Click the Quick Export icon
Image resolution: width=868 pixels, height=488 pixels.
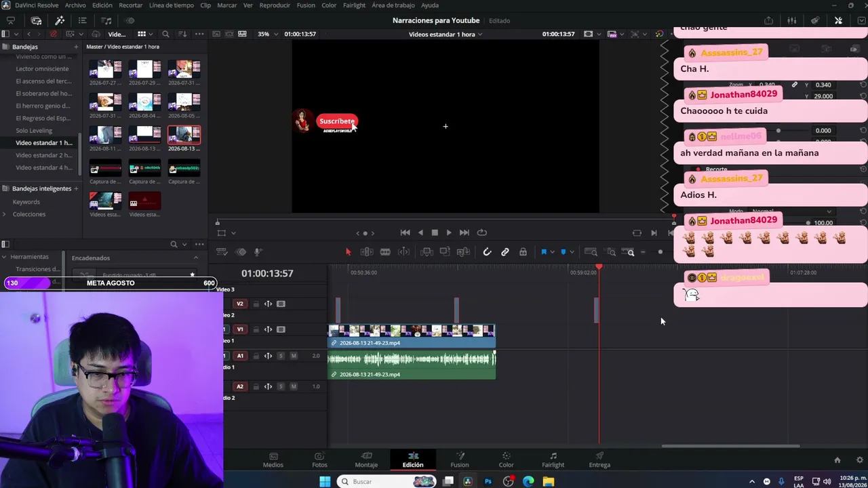click(768, 20)
